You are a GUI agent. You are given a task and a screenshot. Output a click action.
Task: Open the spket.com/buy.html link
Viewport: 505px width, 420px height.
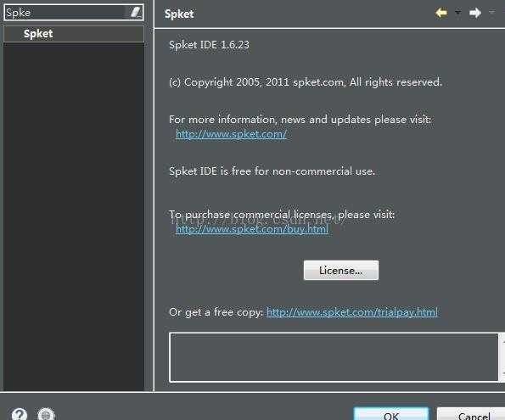252,229
